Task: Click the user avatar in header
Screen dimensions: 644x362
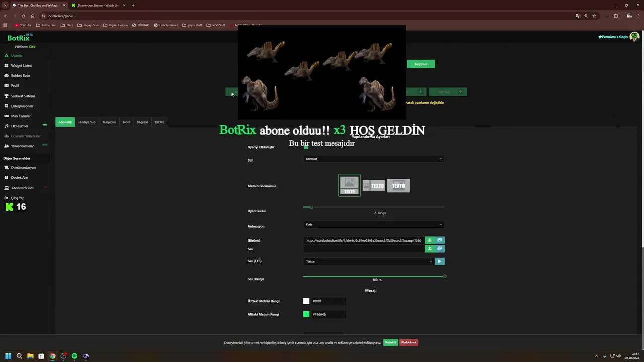Action: point(634,37)
